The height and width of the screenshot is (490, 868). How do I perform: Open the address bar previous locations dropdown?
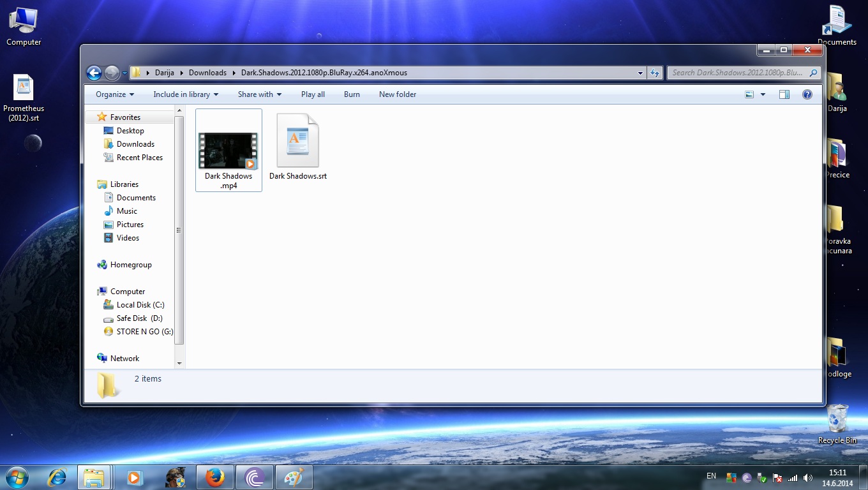tap(641, 73)
